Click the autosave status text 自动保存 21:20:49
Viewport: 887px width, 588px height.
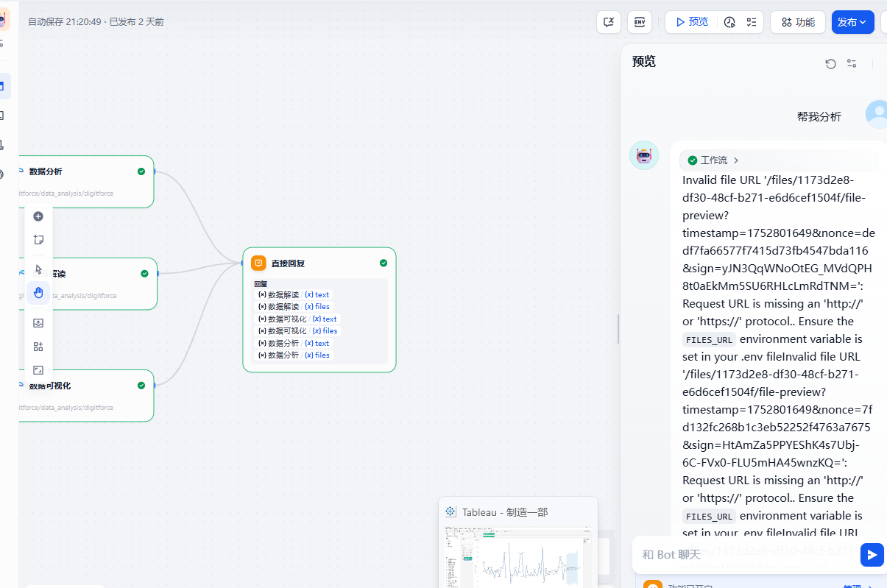pos(65,22)
